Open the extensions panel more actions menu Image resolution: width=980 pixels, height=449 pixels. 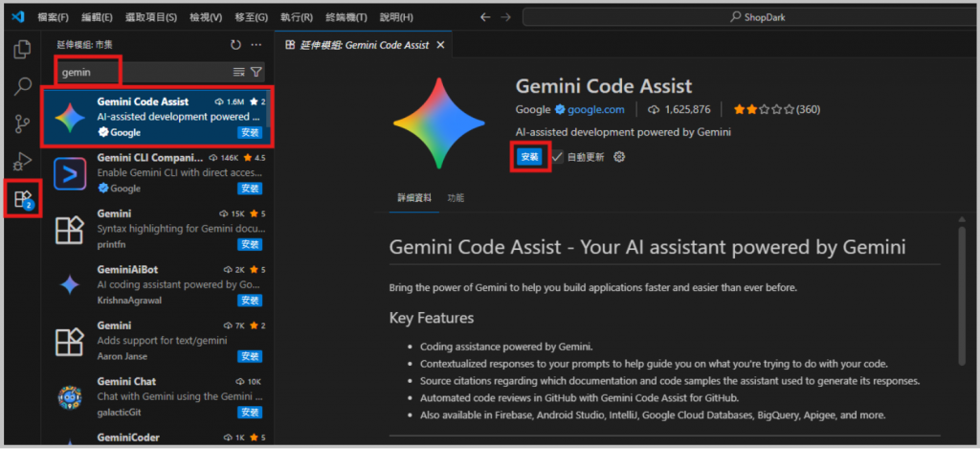[256, 44]
